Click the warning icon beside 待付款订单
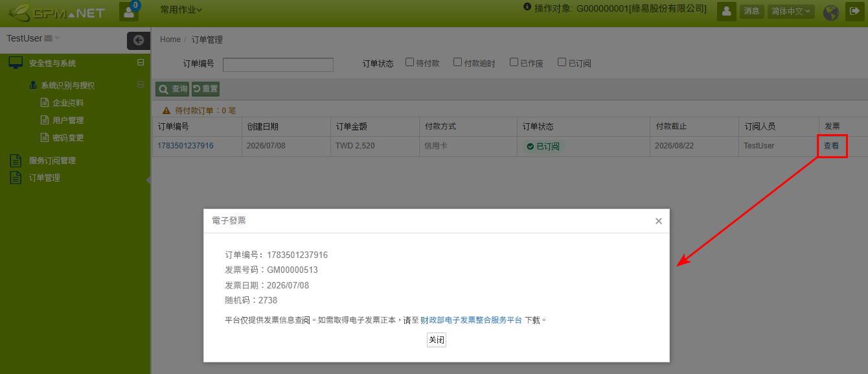The height and width of the screenshot is (374, 868). pyautogui.click(x=166, y=111)
